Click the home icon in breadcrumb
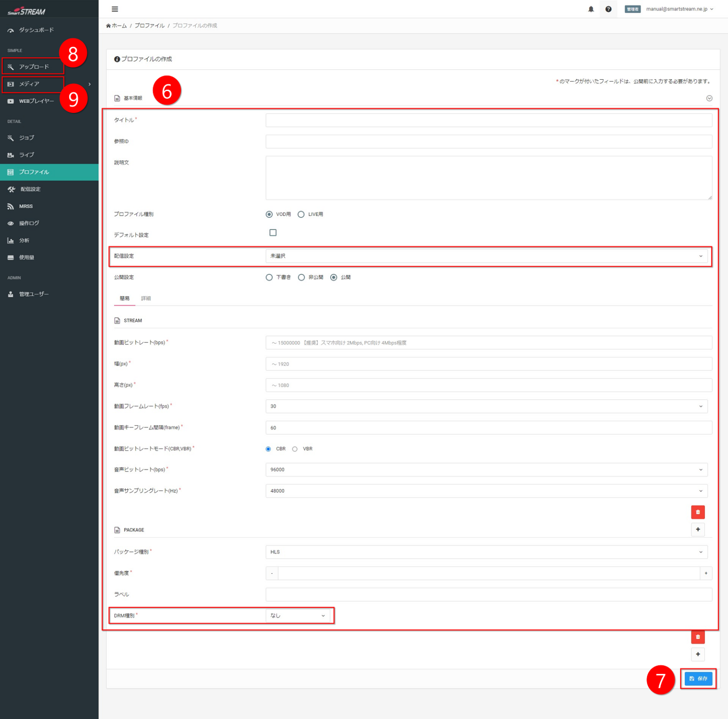The image size is (728, 719). pyautogui.click(x=109, y=26)
